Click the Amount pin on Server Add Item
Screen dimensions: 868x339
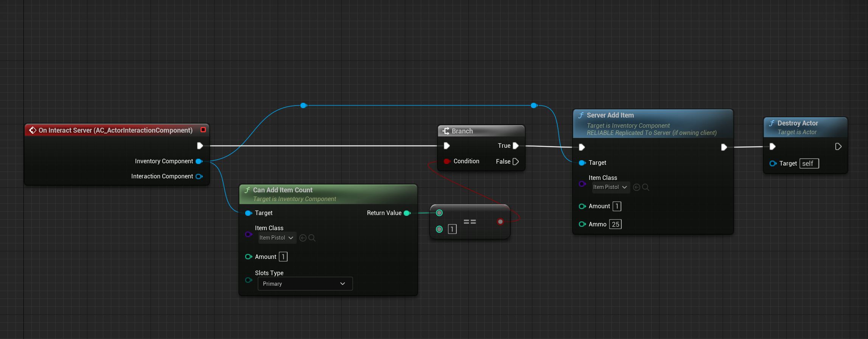(582, 206)
